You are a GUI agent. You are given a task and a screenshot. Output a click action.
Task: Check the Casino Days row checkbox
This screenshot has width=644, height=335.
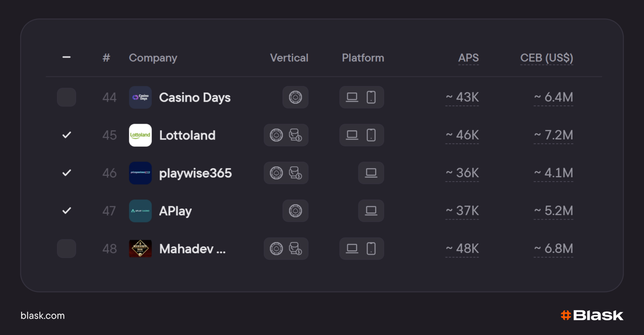(x=66, y=97)
